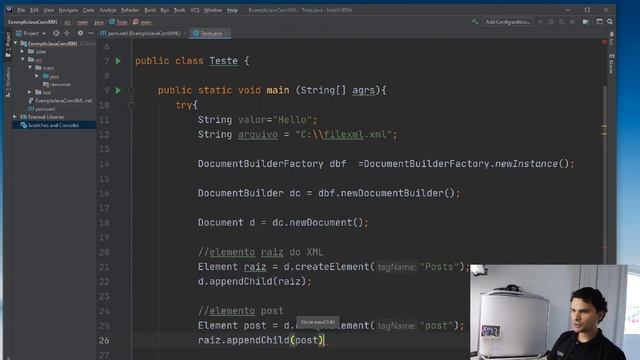Click the java breadcrumb in navigation bar

[99, 22]
